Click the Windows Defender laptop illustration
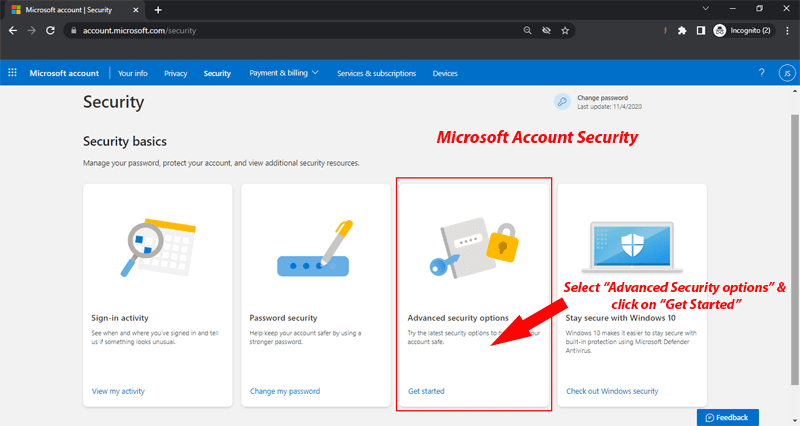This screenshot has height=426, width=800. point(632,247)
